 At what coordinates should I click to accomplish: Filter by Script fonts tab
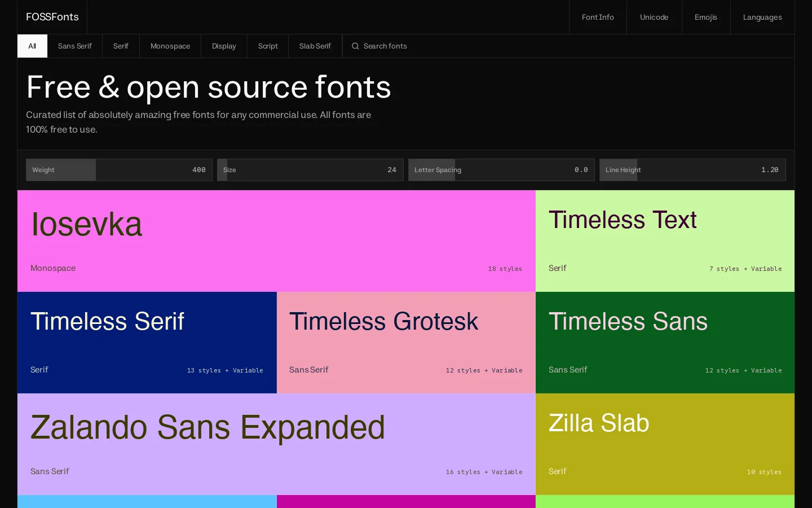(x=268, y=46)
